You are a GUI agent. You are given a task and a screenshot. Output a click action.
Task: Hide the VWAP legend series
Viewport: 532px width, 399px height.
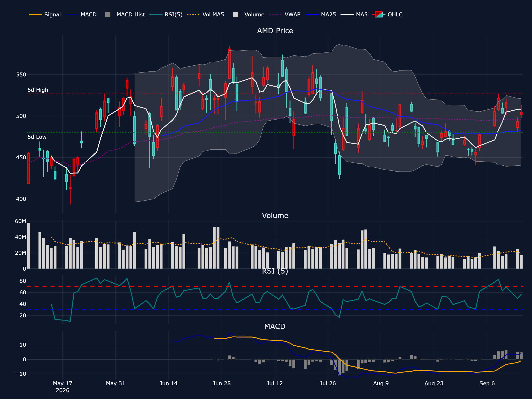pos(285,14)
